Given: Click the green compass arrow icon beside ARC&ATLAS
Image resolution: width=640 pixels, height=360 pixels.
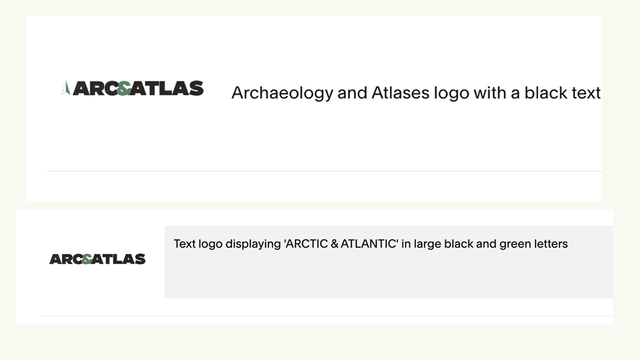Looking at the screenshot, I should pyautogui.click(x=66, y=88).
